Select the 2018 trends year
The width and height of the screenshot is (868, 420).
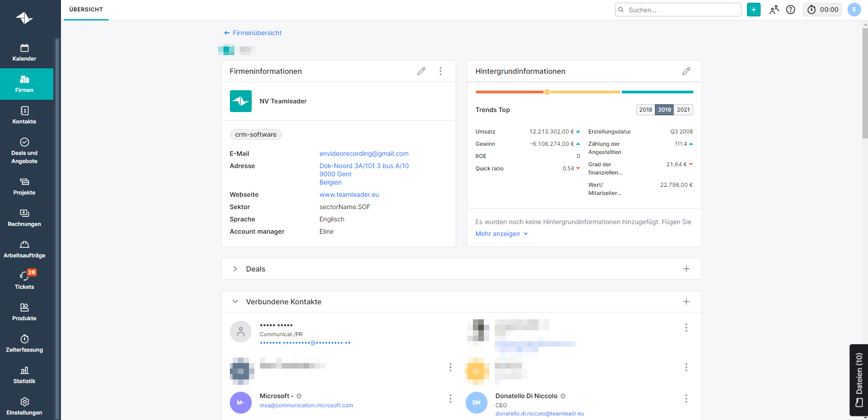[645, 110]
